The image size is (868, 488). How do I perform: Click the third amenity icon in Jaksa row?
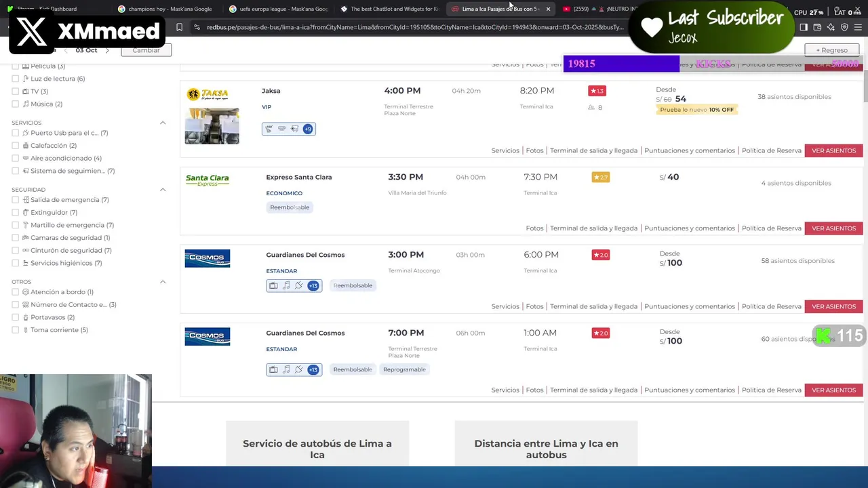click(x=294, y=129)
